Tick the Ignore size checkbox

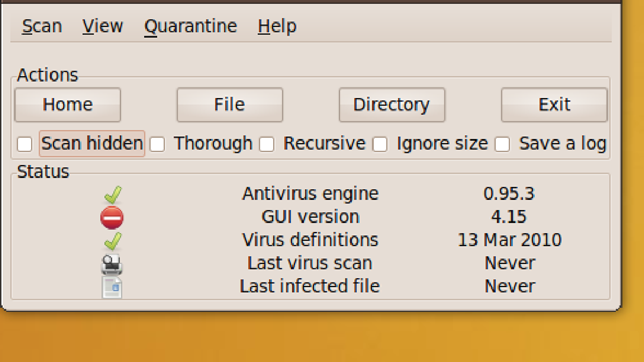coord(380,144)
